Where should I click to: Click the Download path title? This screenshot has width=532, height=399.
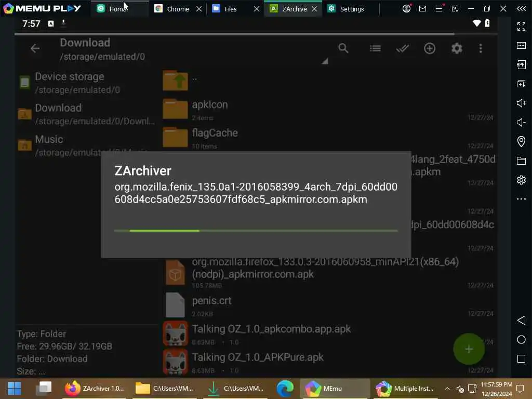(85, 43)
